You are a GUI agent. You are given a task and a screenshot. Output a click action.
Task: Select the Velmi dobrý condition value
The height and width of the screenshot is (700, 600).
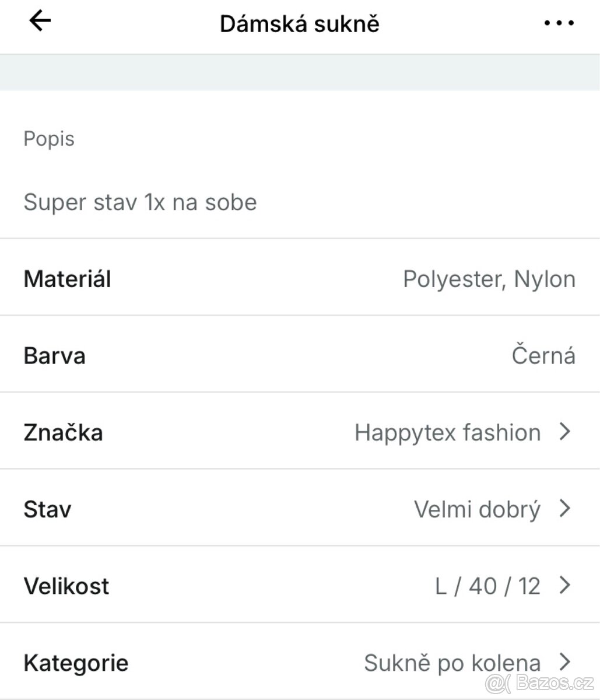point(477,509)
